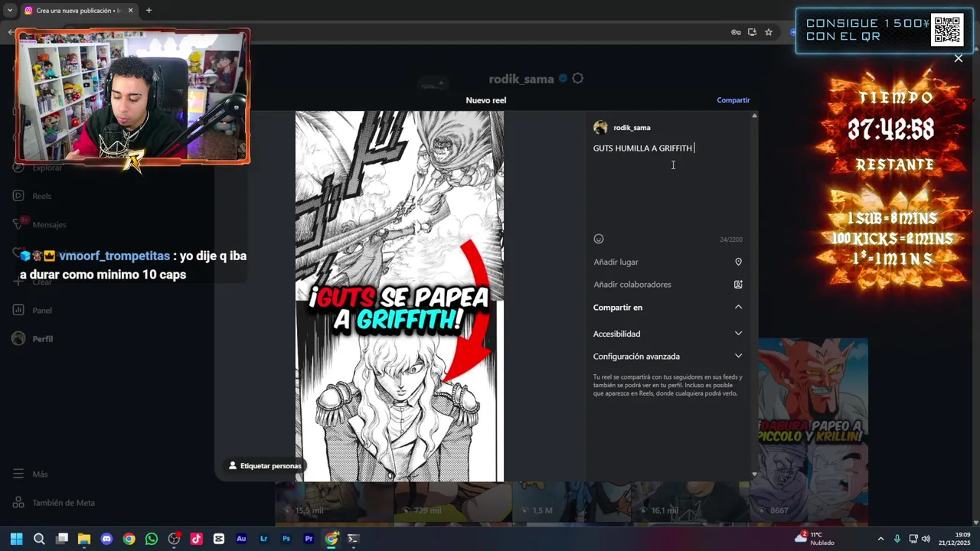Click the También de Meta icon
Screen dimensions: 980x551
pos(18,503)
